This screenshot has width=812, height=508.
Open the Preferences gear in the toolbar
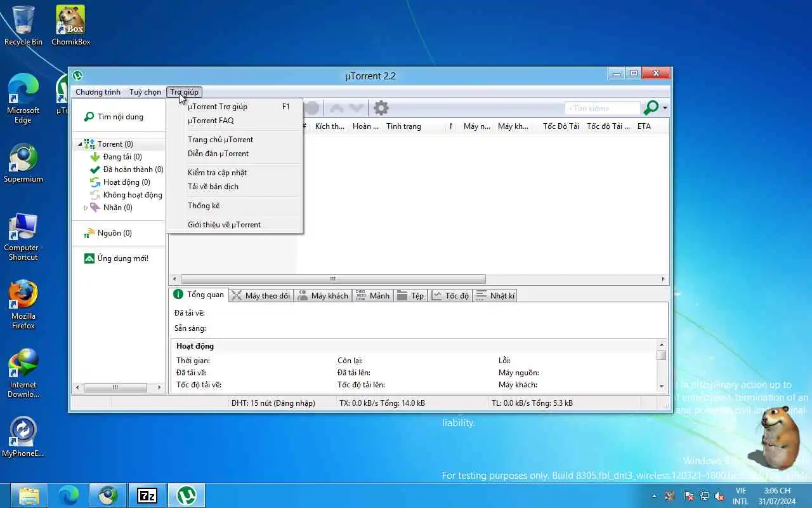coord(381,108)
